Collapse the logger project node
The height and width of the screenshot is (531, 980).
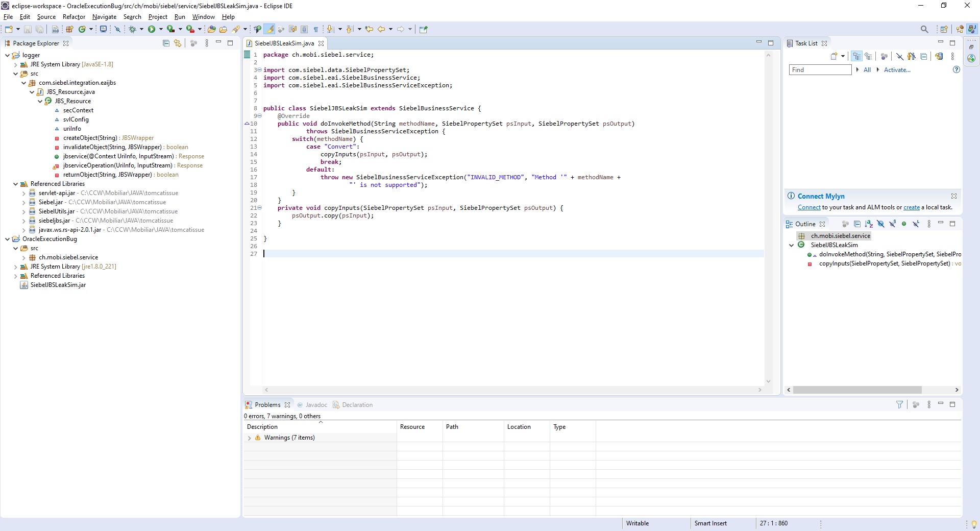(x=7, y=55)
